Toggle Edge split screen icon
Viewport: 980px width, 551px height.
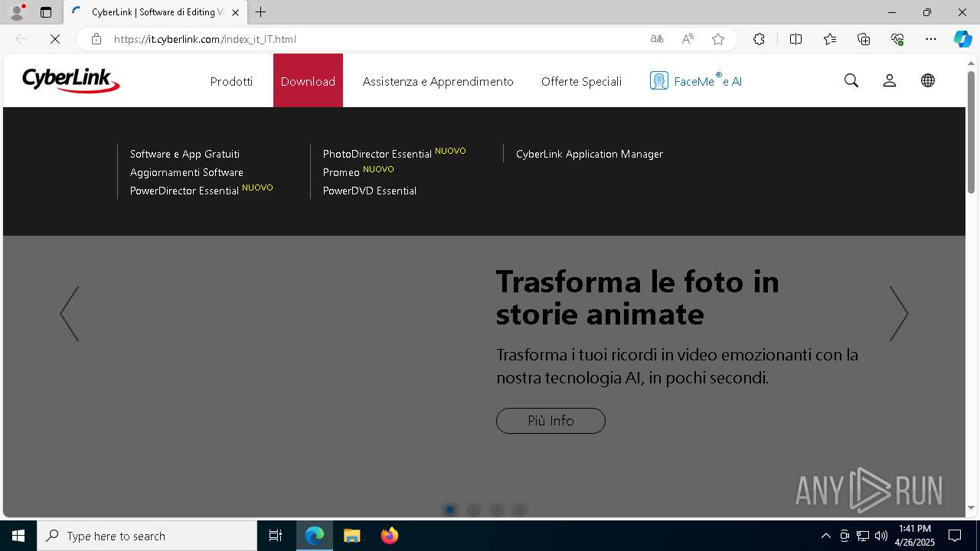[x=795, y=39]
